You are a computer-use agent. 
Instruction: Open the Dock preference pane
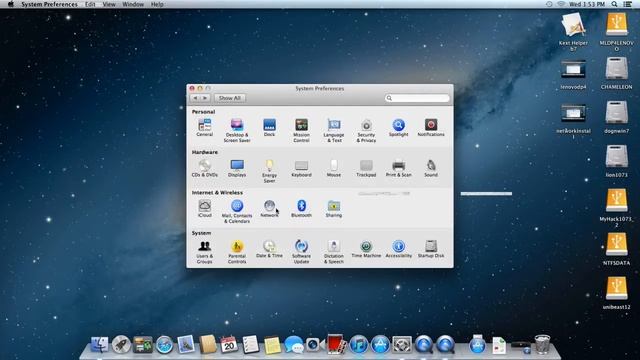tap(269, 127)
